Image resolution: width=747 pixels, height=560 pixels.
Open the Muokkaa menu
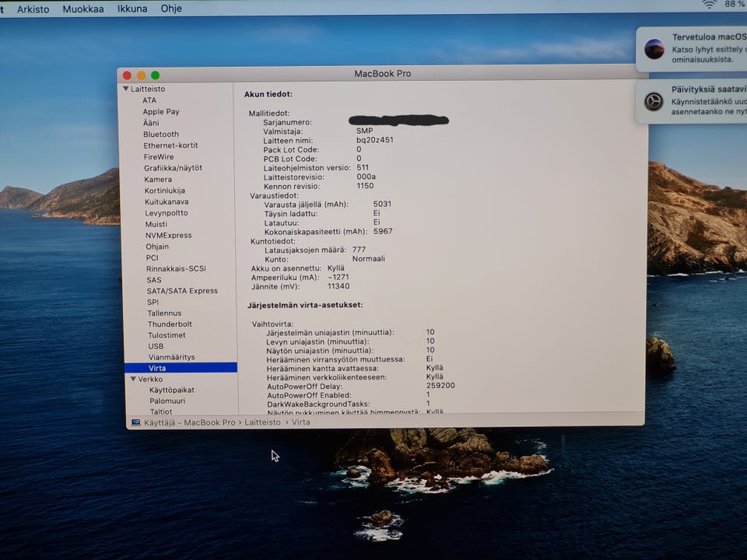pos(83,9)
